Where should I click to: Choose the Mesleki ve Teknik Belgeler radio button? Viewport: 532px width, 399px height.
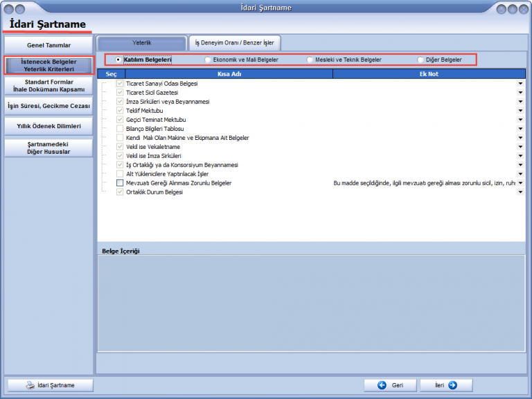(310, 60)
